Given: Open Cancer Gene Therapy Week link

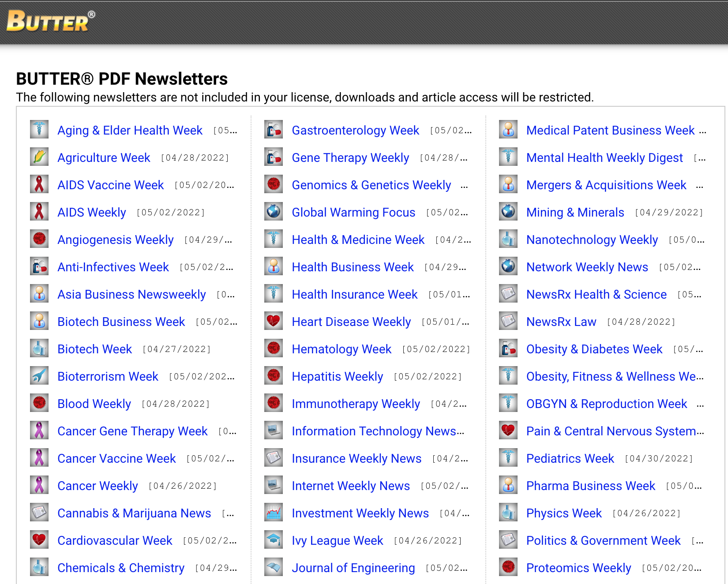Looking at the screenshot, I should coord(132,431).
